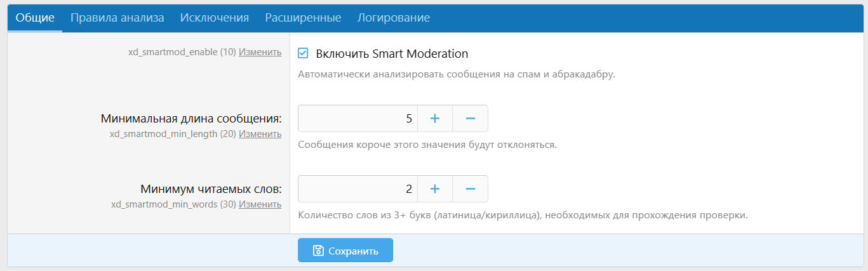Open the Правила анализа tab
Screen dimensions: 868x271
pos(117,18)
